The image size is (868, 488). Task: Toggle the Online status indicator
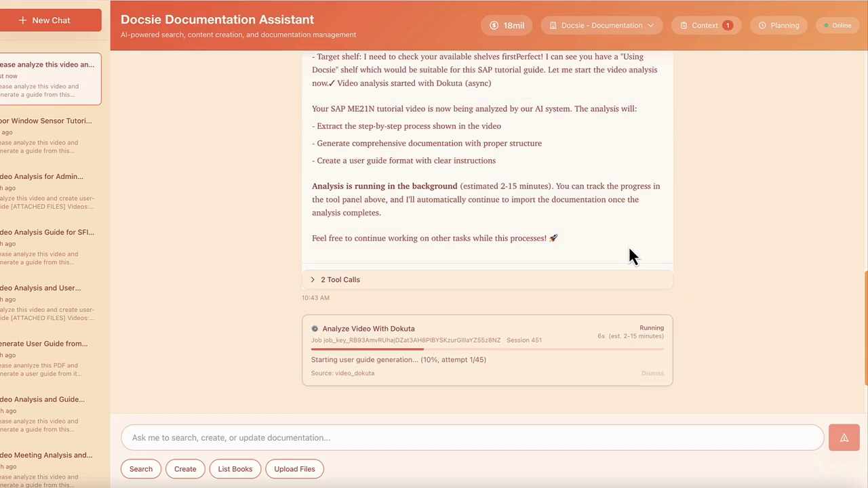tap(837, 25)
